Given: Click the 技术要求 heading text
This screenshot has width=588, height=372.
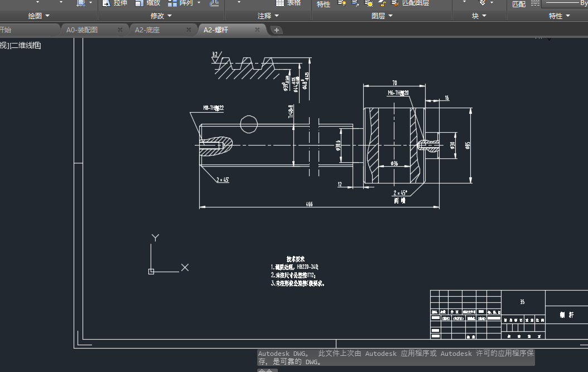Looking at the screenshot, I should [296, 259].
